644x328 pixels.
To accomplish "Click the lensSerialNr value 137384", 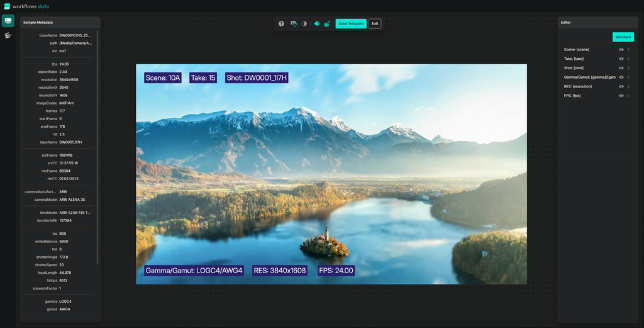I will pyautogui.click(x=65, y=221).
